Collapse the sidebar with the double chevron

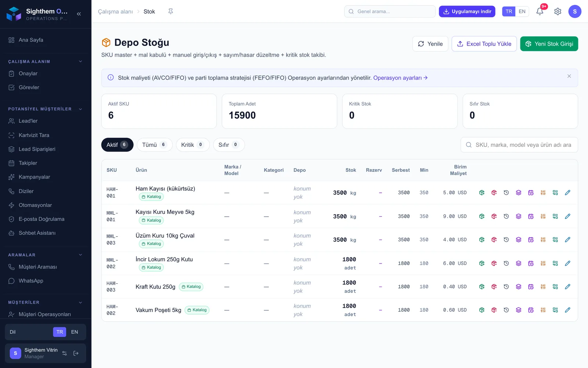tap(79, 14)
